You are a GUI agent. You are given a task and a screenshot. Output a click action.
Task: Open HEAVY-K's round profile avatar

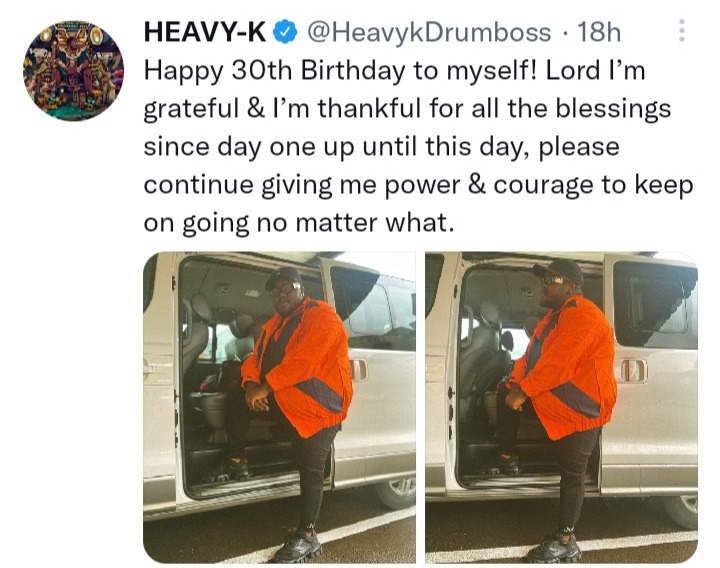point(73,70)
